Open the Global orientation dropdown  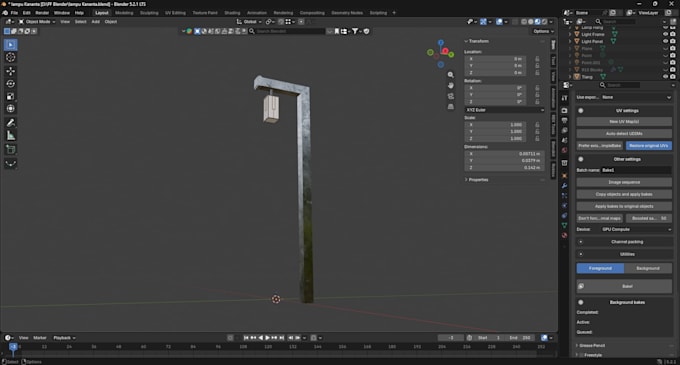tap(249, 22)
